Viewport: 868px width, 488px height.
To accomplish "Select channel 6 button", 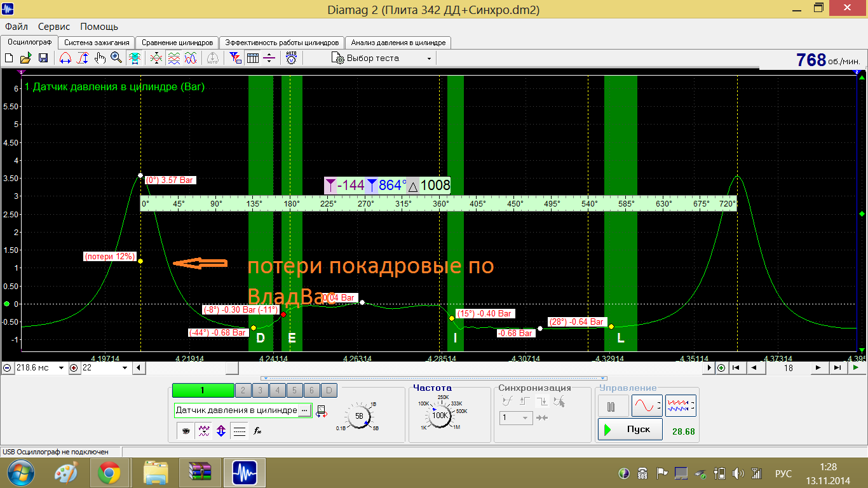I will (312, 391).
